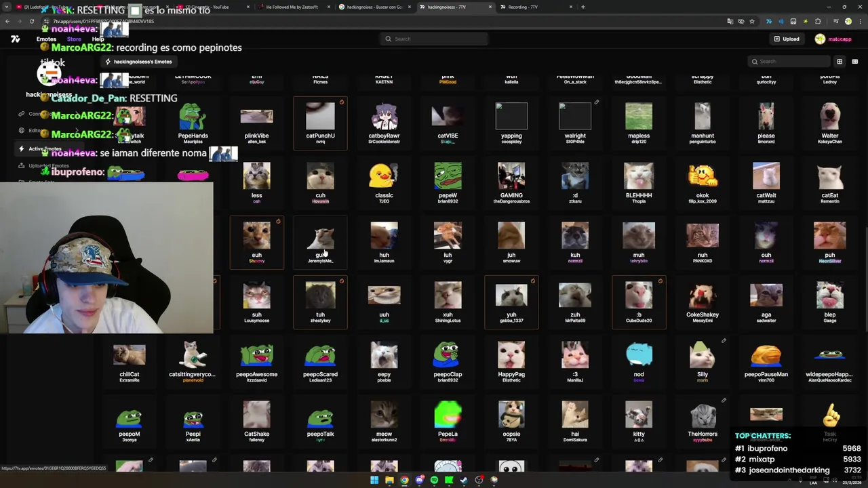Select the Walter dog emote
868x488 pixels.
click(830, 122)
